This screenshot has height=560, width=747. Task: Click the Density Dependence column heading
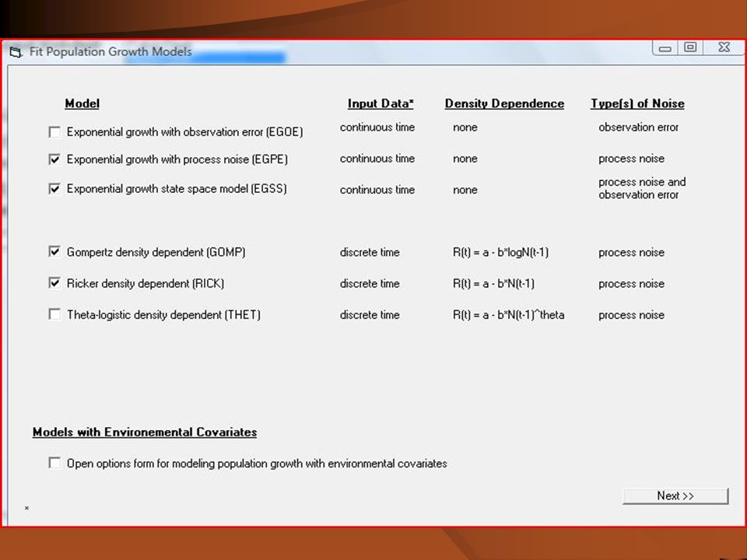pos(504,103)
